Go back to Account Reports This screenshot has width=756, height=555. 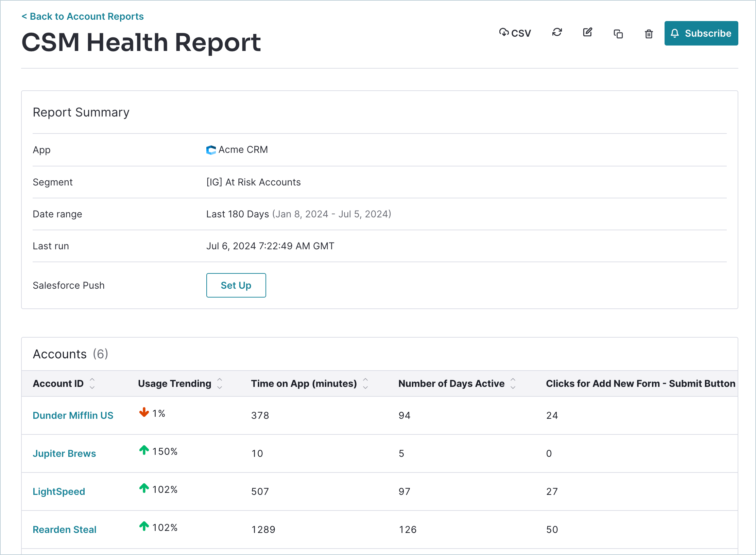[x=83, y=16]
